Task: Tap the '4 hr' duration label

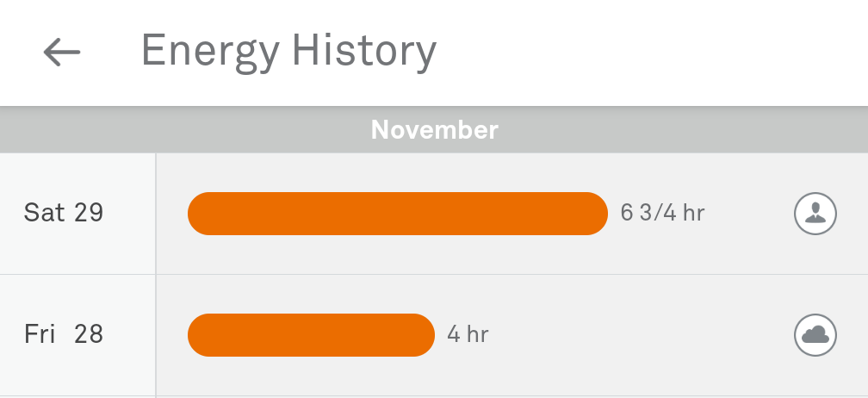Action: pyautogui.click(x=468, y=334)
